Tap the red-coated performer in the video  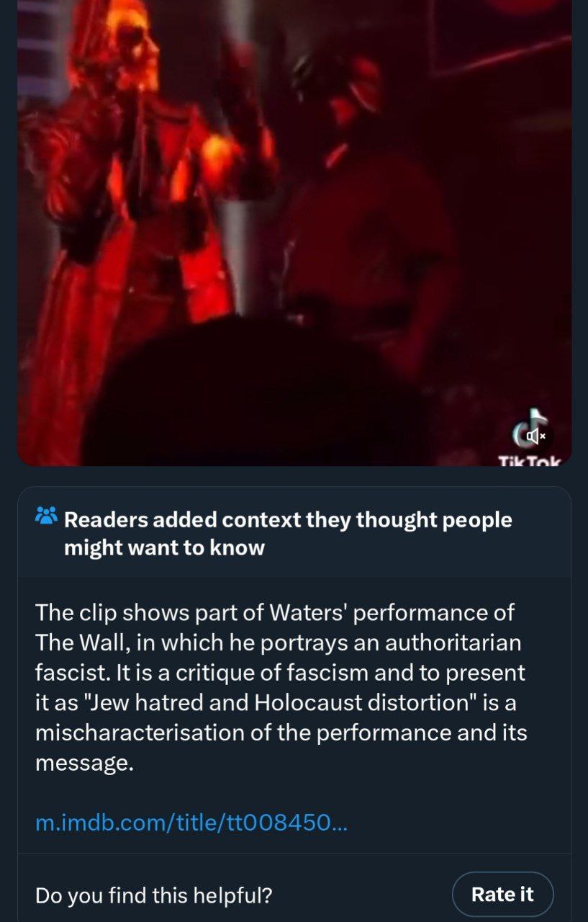tap(122, 216)
